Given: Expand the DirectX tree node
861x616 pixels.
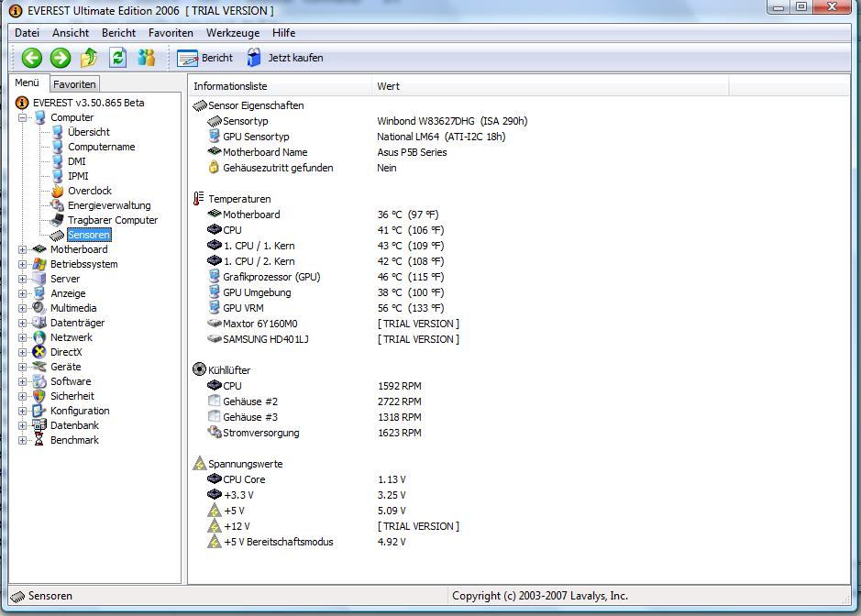Looking at the screenshot, I should [23, 352].
